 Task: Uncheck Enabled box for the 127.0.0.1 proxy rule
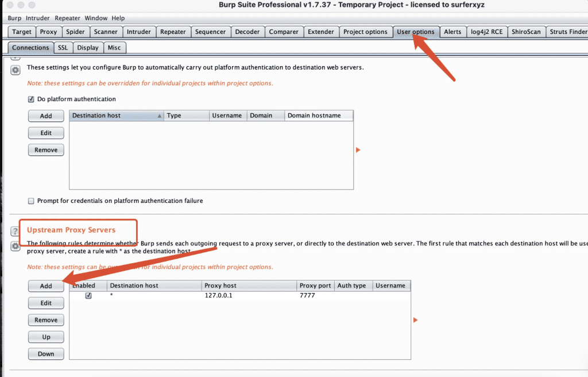tap(88, 295)
